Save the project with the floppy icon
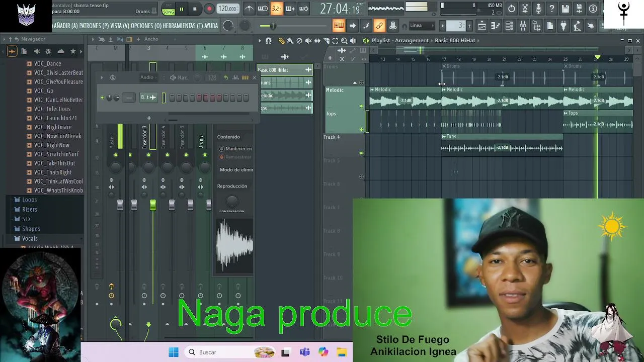Image resolution: width=644 pixels, height=362 pixels. [x=566, y=9]
